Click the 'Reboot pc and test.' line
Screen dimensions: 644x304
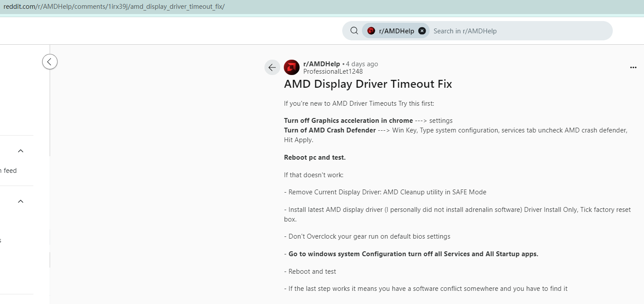pos(315,157)
